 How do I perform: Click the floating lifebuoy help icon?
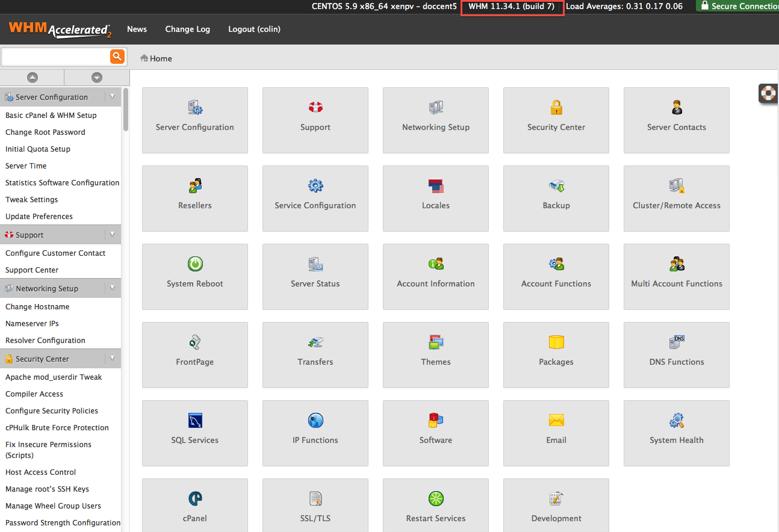(768, 93)
